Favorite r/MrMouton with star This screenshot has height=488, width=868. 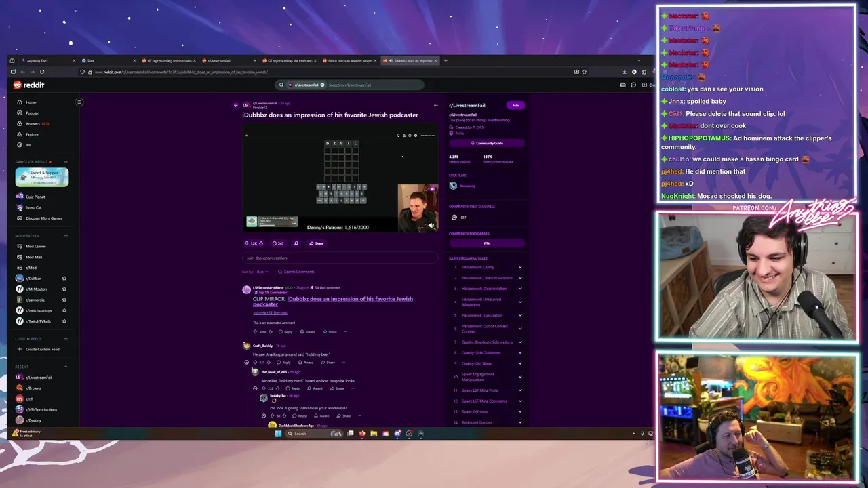[x=64, y=289]
